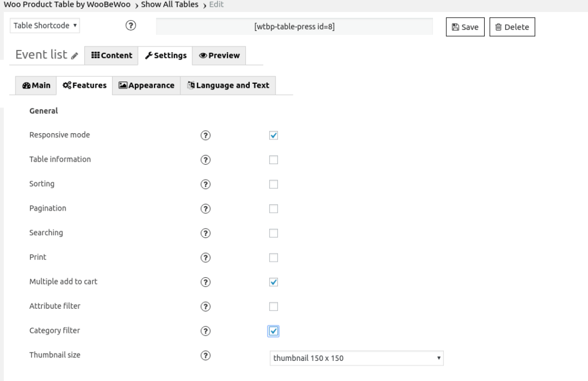
Task: Click the Sorting label text
Action: pyautogui.click(x=42, y=184)
